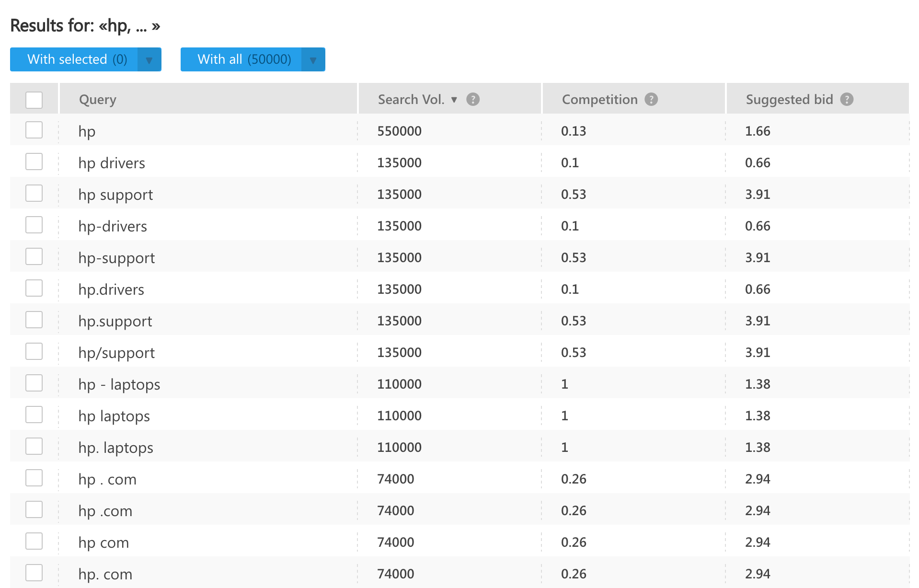Check the box for query hp

pos(34,130)
